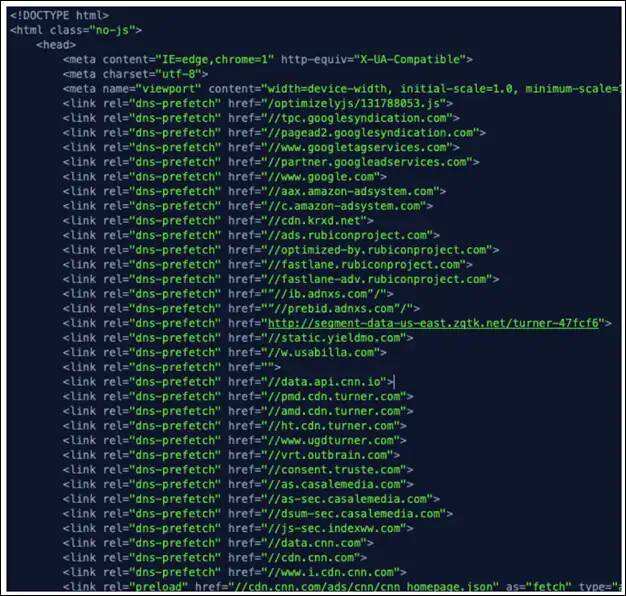Image resolution: width=626 pixels, height=596 pixels.
Task: Select the //aax.amazon-adsystem.com href
Action: [x=353, y=192]
